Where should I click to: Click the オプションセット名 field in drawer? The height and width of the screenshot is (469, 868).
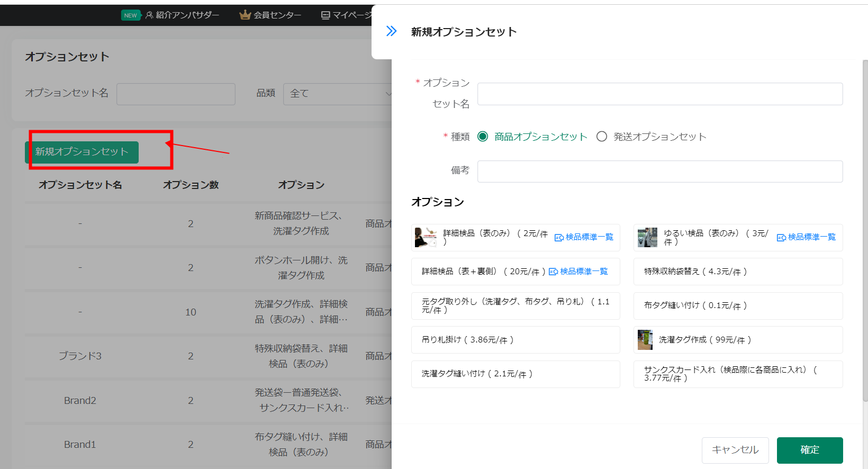coord(660,94)
